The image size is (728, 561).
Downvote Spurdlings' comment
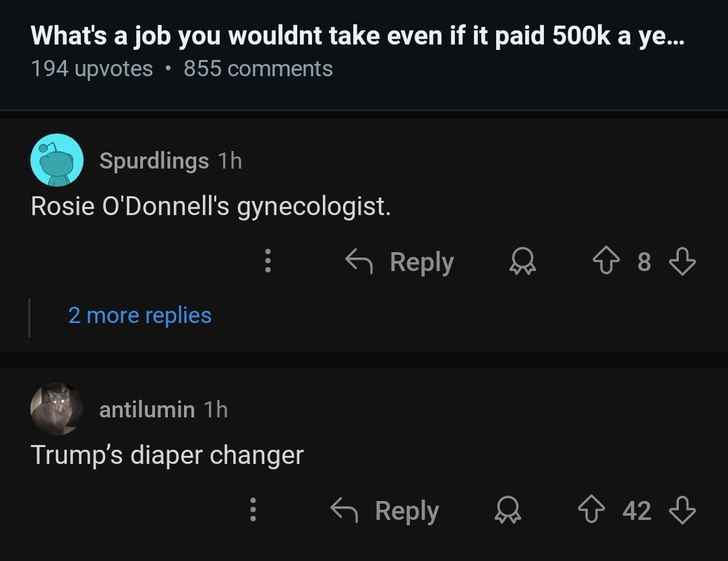[x=682, y=262]
